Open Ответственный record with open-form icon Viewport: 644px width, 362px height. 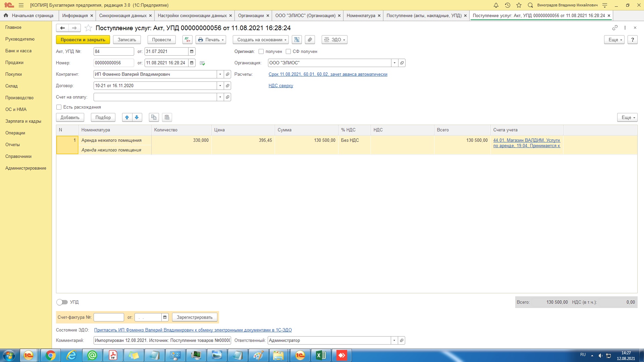[401, 341]
